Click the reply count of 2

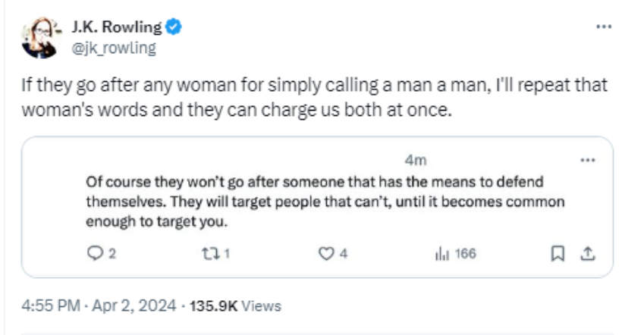tap(112, 254)
